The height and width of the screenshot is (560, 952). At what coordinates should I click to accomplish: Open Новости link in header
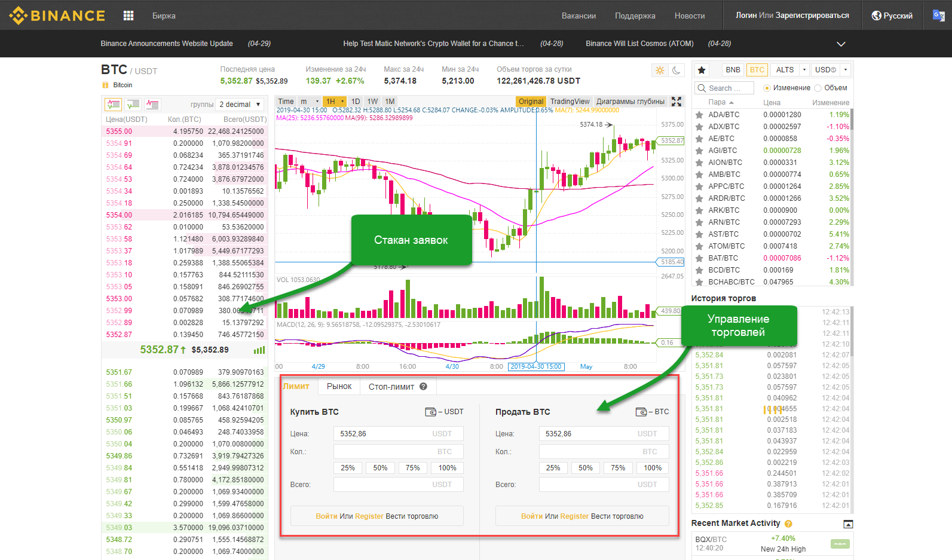click(690, 16)
